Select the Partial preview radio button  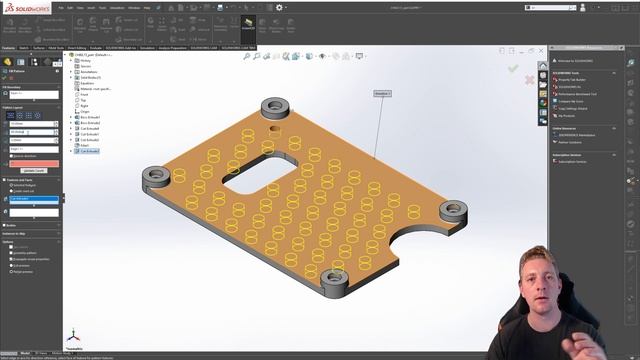click(x=11, y=272)
